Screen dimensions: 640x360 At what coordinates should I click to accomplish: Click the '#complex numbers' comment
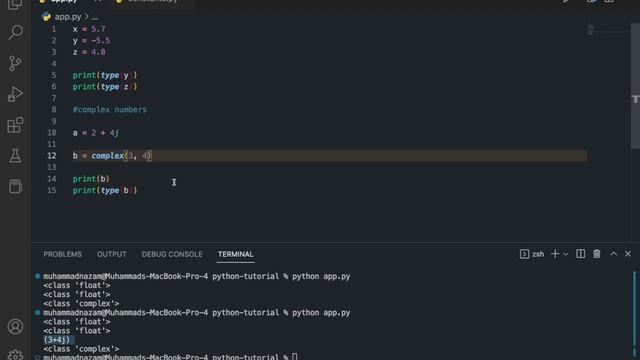coord(109,109)
